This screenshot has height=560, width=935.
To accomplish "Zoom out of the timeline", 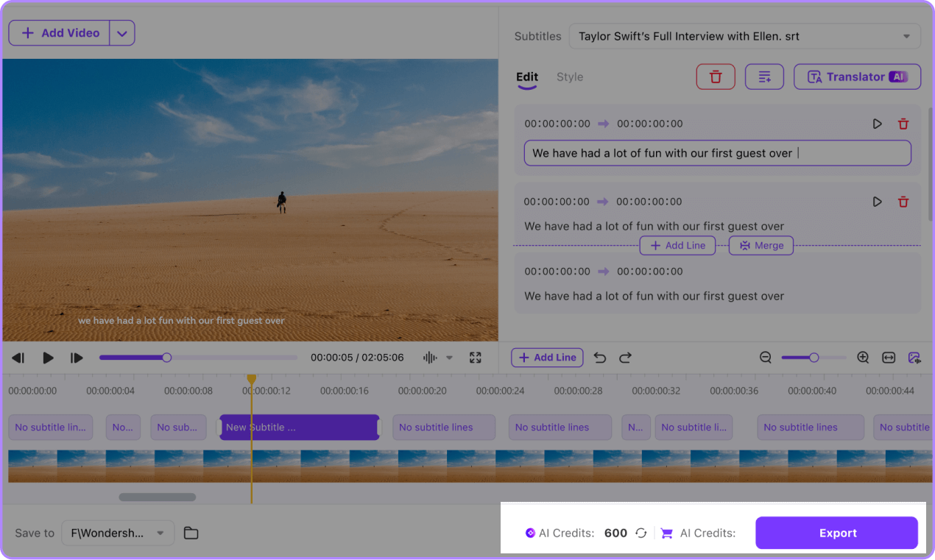I will [x=766, y=358].
